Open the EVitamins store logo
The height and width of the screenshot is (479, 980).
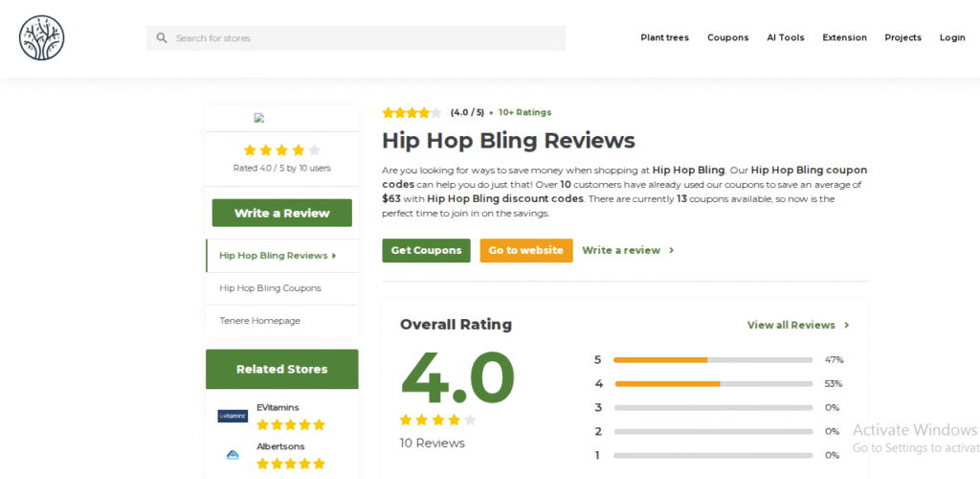tap(233, 416)
